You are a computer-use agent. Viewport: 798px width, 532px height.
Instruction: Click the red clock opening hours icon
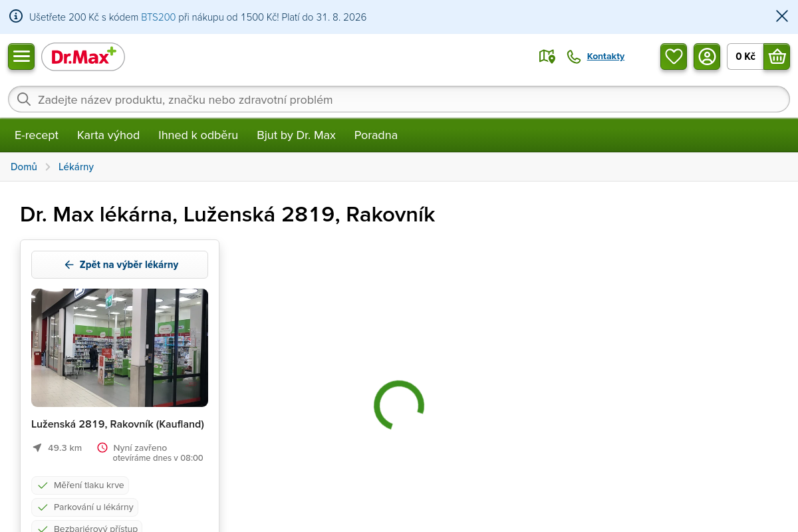[x=102, y=448]
